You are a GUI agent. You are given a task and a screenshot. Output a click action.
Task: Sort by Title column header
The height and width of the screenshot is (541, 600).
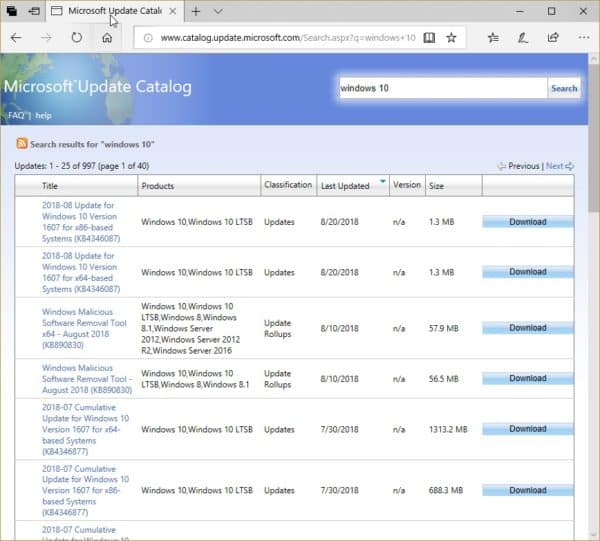coord(50,186)
